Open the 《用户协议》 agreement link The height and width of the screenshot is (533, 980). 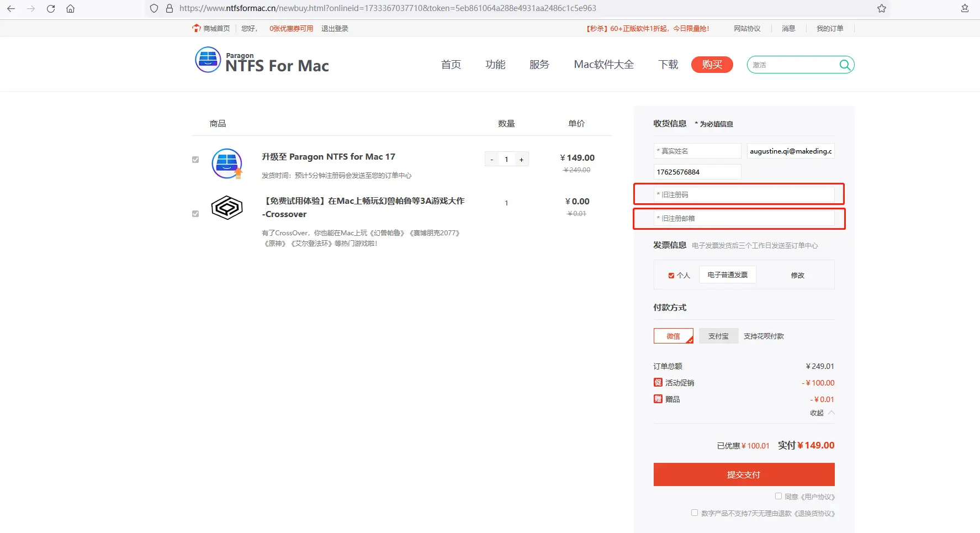(x=818, y=497)
